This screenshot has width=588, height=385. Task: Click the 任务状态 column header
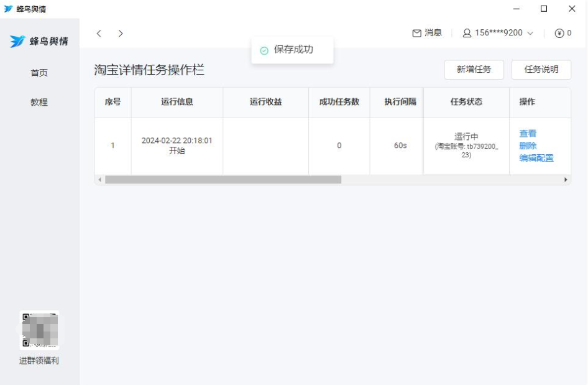[x=467, y=101]
